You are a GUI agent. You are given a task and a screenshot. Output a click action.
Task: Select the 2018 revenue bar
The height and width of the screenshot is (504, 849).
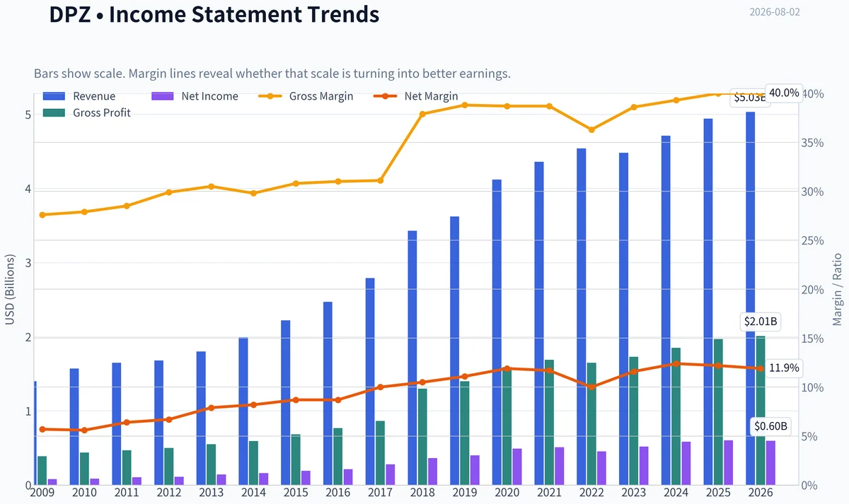(x=412, y=358)
